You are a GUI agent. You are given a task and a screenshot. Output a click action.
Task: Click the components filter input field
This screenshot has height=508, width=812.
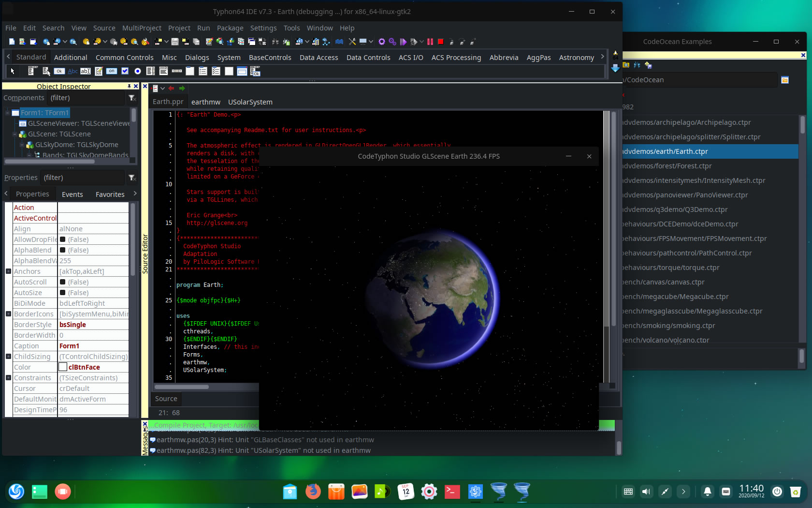point(87,98)
